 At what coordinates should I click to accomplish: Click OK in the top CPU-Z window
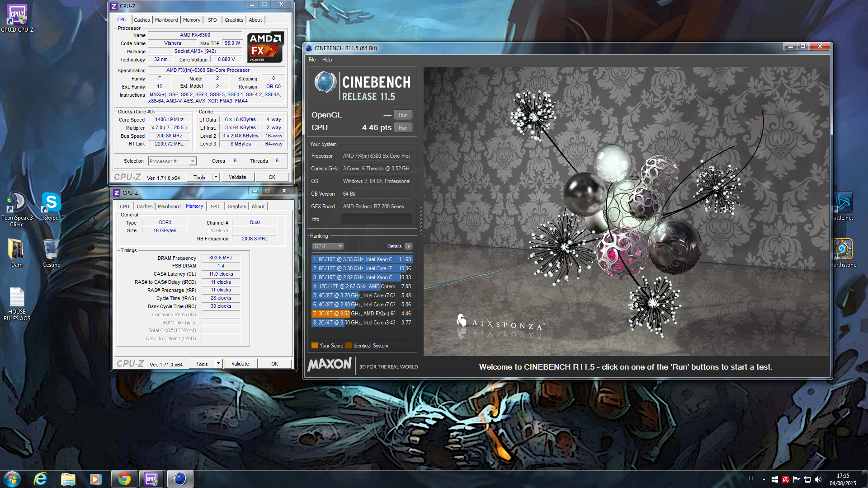[272, 177]
